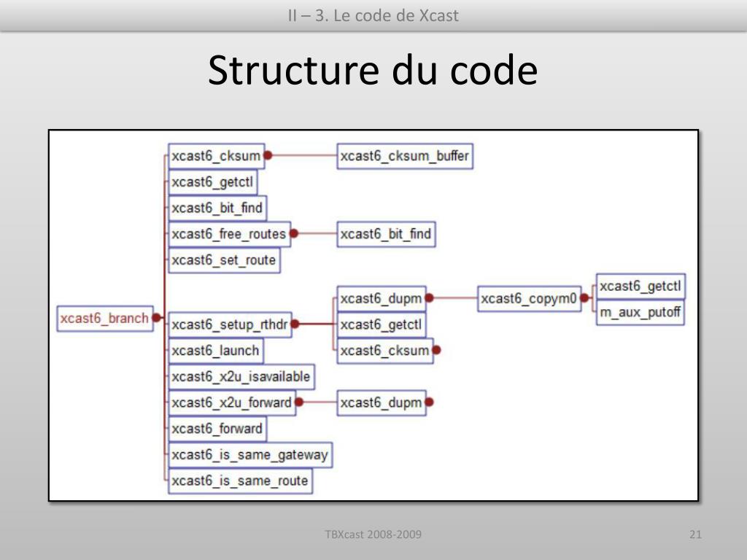Click slide page number 21
This screenshot has width=747, height=560.
point(695,534)
